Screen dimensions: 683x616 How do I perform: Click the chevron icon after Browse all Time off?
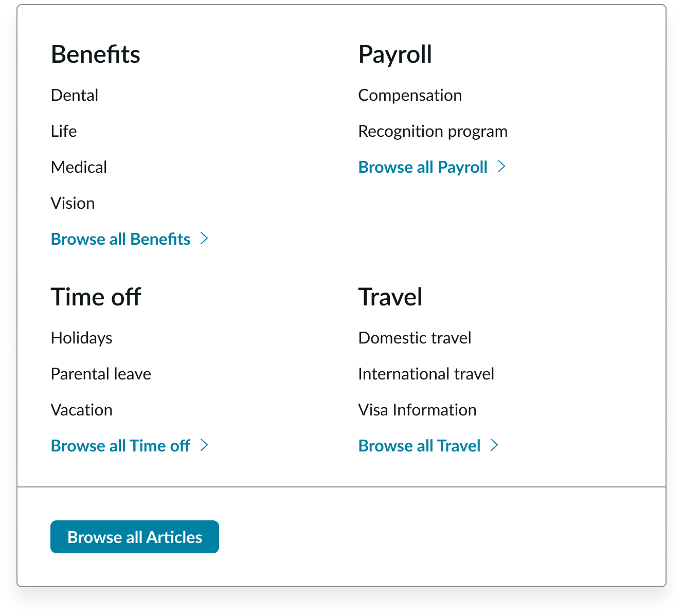(x=204, y=445)
